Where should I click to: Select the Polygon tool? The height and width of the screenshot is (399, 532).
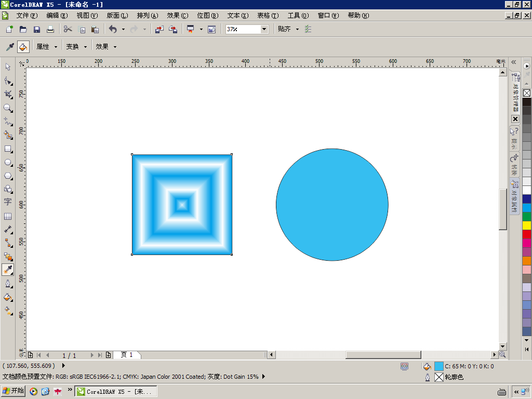point(8,176)
